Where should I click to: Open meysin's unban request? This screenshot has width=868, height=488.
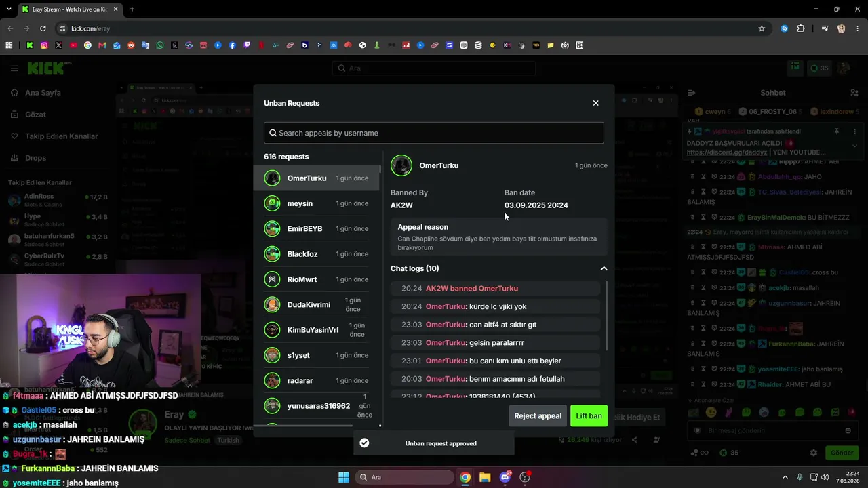tap(317, 203)
